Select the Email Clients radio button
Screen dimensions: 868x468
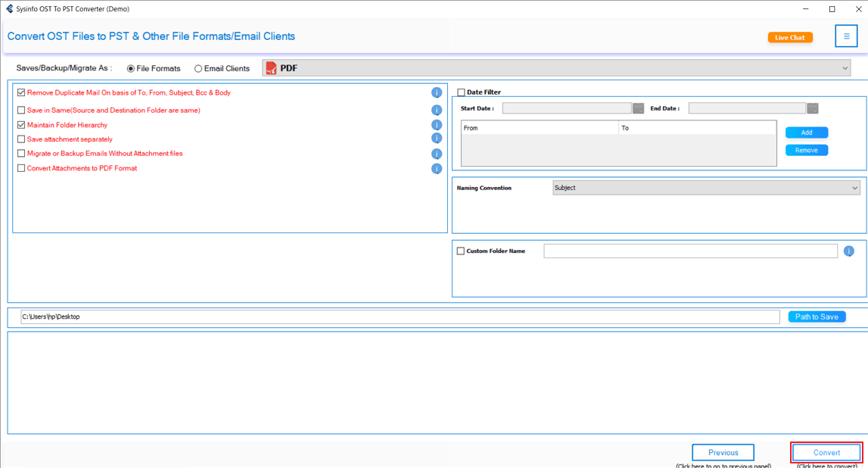tap(198, 69)
